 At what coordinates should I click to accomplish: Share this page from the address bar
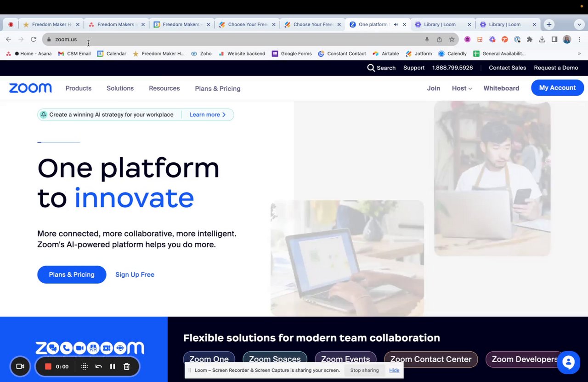click(439, 40)
